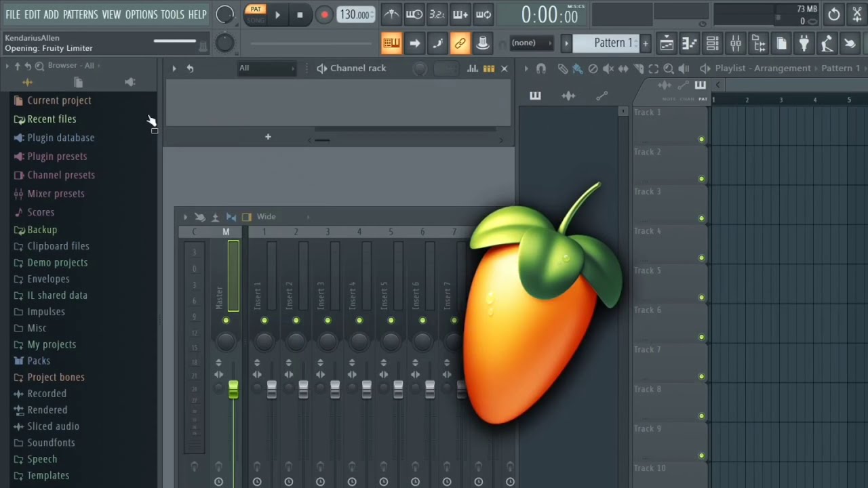
Task: Toggle the step edit arrow icon
Action: (x=414, y=43)
